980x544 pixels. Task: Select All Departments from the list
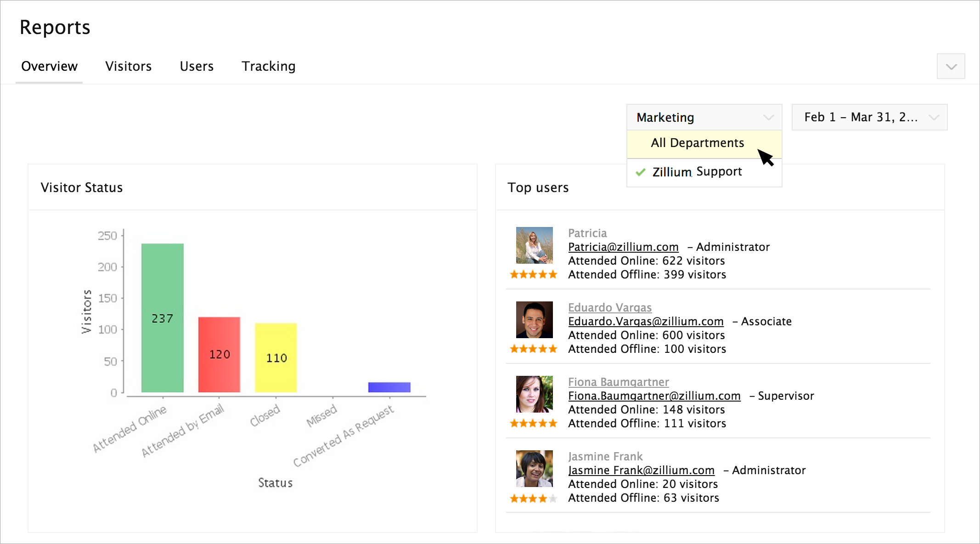(x=697, y=143)
